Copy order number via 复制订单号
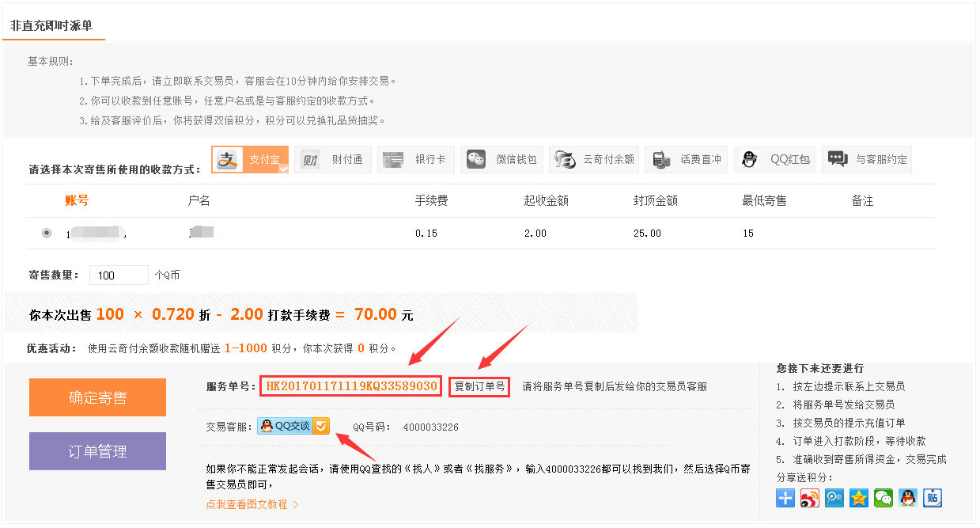 point(479,386)
